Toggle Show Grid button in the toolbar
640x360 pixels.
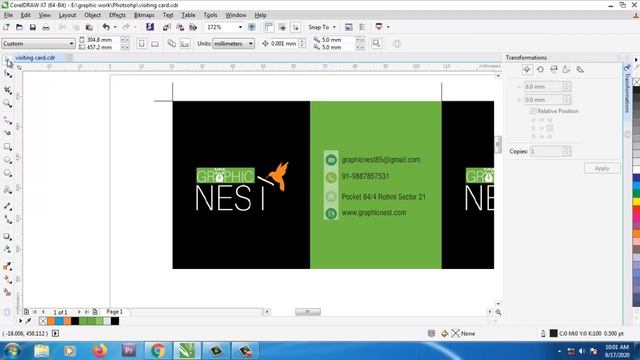tap(282, 27)
